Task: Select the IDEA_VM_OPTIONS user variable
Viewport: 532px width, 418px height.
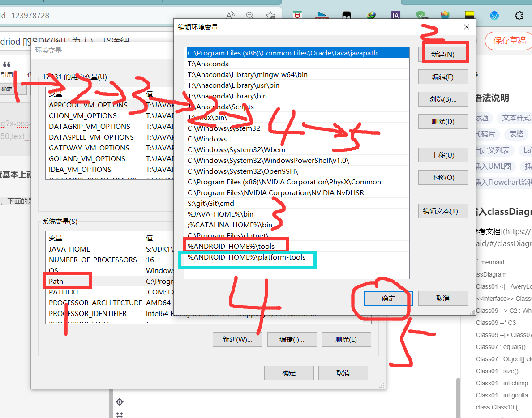Action: point(110,170)
